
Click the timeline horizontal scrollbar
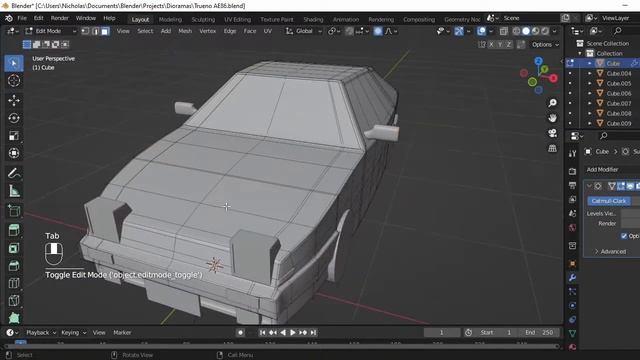pyautogui.click(x=282, y=347)
